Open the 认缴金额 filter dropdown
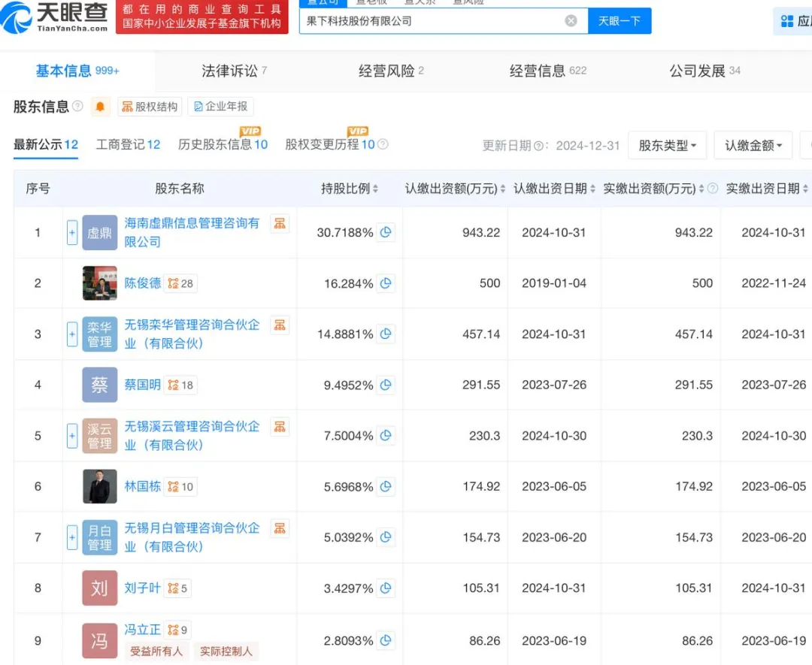Screen dimensions: 812x665 pos(753,145)
